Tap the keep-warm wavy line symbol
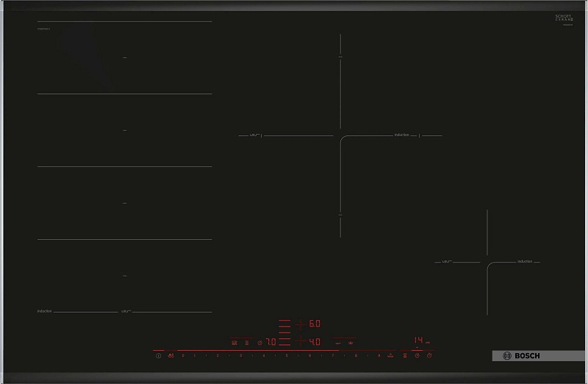The width and height of the screenshot is (588, 384). [338, 343]
